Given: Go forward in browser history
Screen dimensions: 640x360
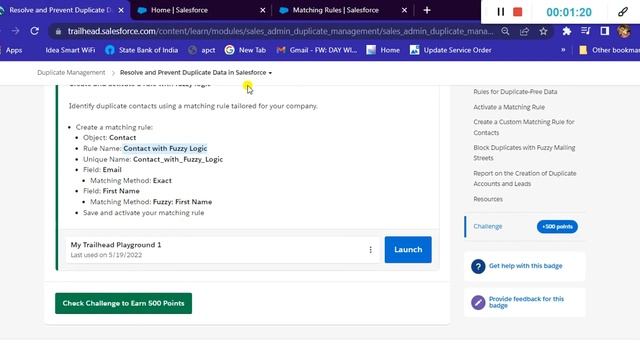Looking at the screenshot, I should (15, 31).
